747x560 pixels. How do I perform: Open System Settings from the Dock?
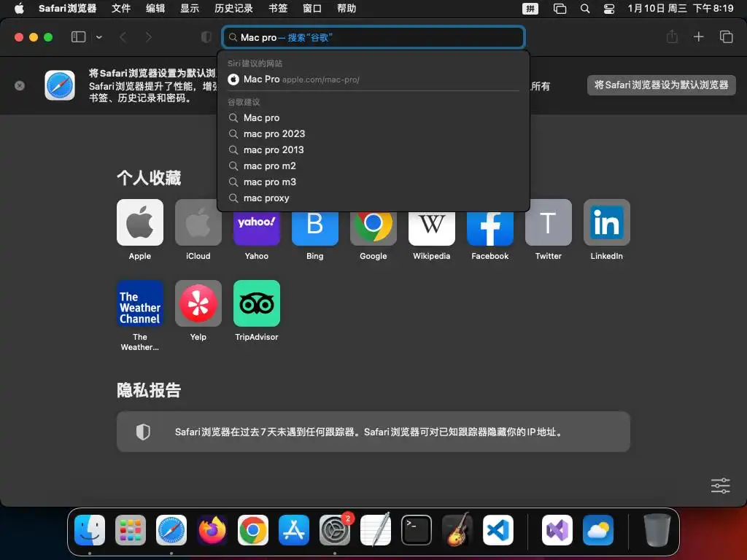pos(334,530)
